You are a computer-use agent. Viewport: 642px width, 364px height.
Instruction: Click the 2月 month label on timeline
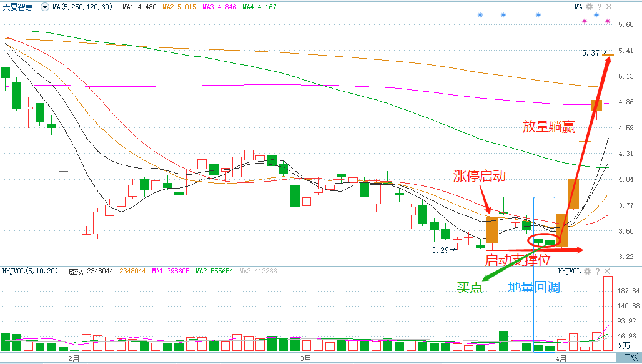(x=74, y=358)
